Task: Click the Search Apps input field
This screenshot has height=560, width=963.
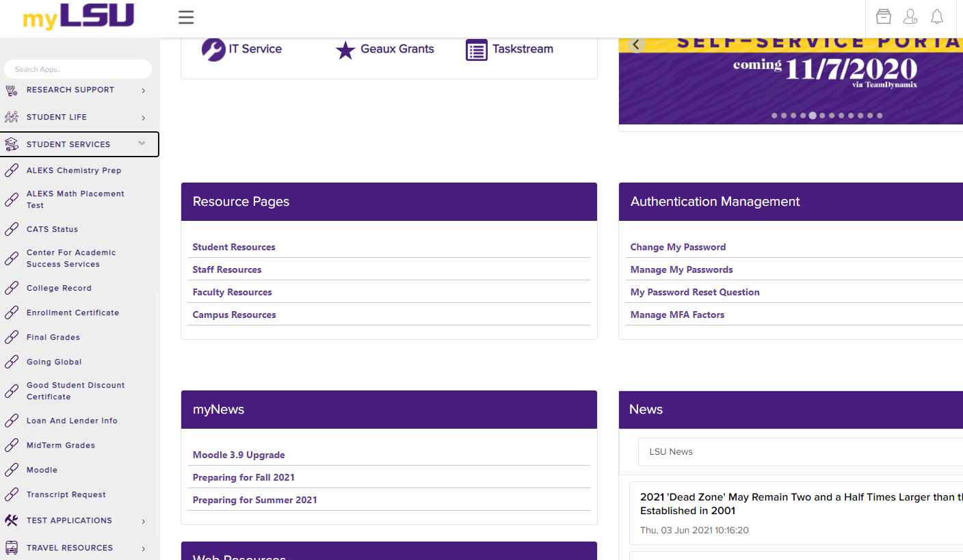Action: point(78,69)
